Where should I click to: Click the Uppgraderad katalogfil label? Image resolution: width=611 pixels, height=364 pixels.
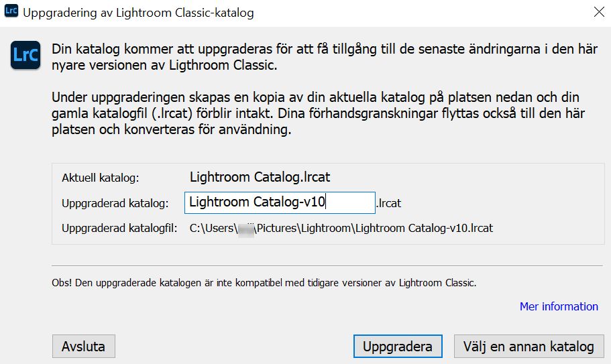click(x=119, y=228)
